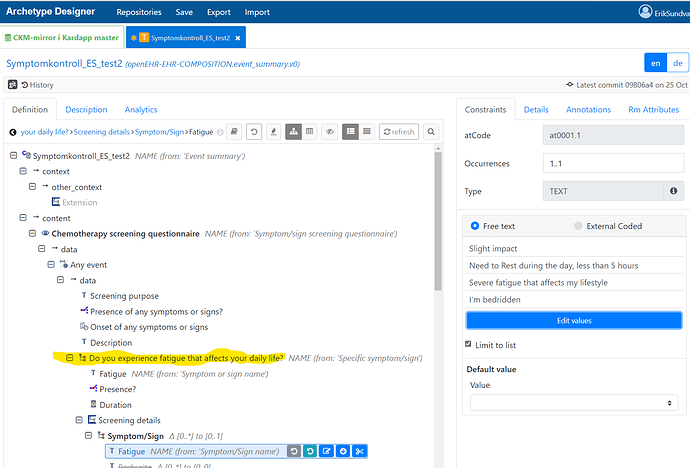Open the Import menu

[x=257, y=12]
